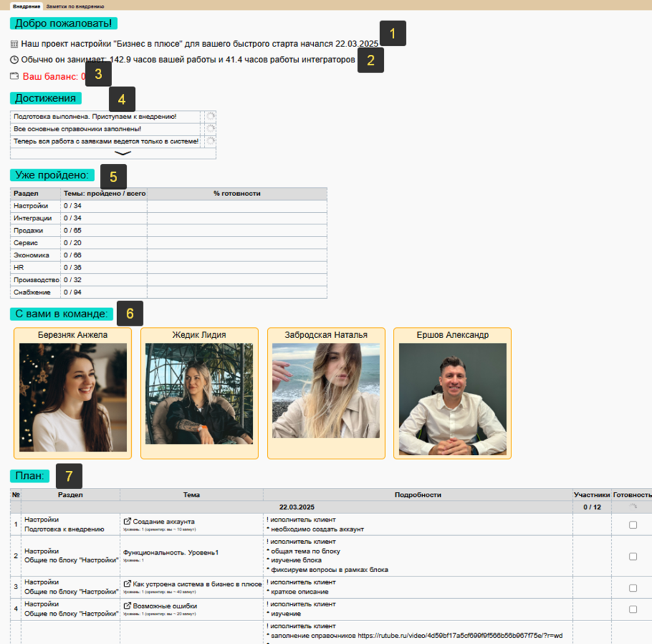Screen dimensions: 652x644
Task: Check readiness box for "Создание аккаунта" row
Action: click(x=632, y=525)
